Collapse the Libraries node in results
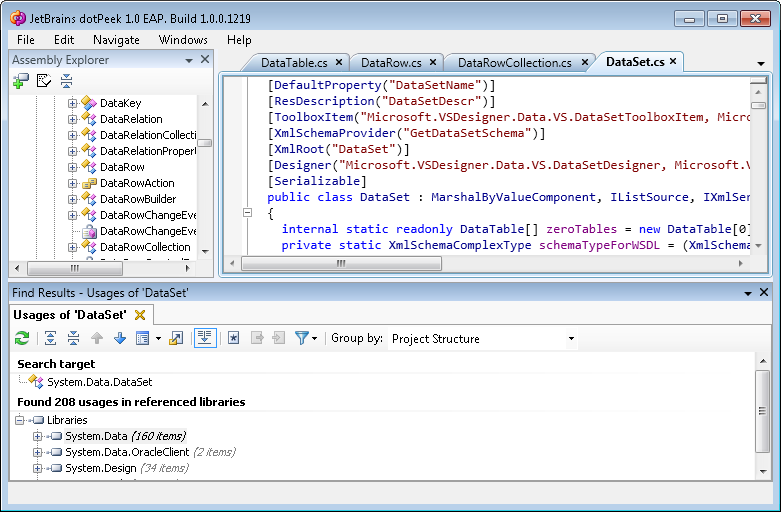Viewport: 781px width, 512px height. [x=19, y=420]
